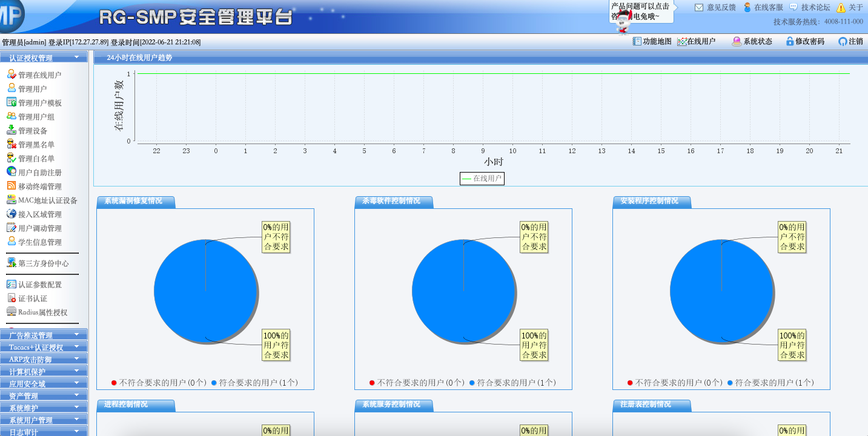The image size is (868, 436).
Task: Click the 系统状态 toolbar icon
Action: (x=737, y=41)
